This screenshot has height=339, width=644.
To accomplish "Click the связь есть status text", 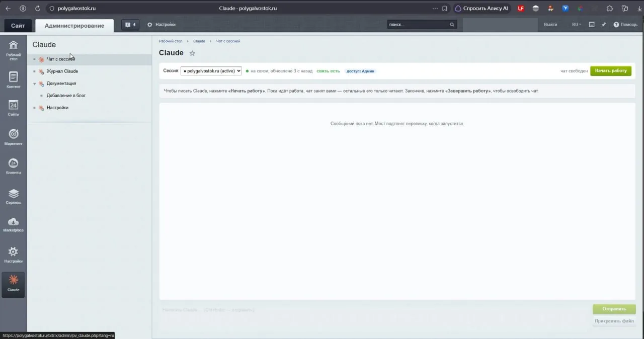I will 328,71.
